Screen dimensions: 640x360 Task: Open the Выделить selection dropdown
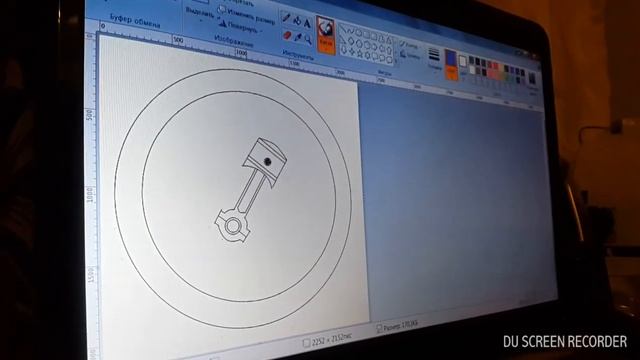[x=200, y=13]
